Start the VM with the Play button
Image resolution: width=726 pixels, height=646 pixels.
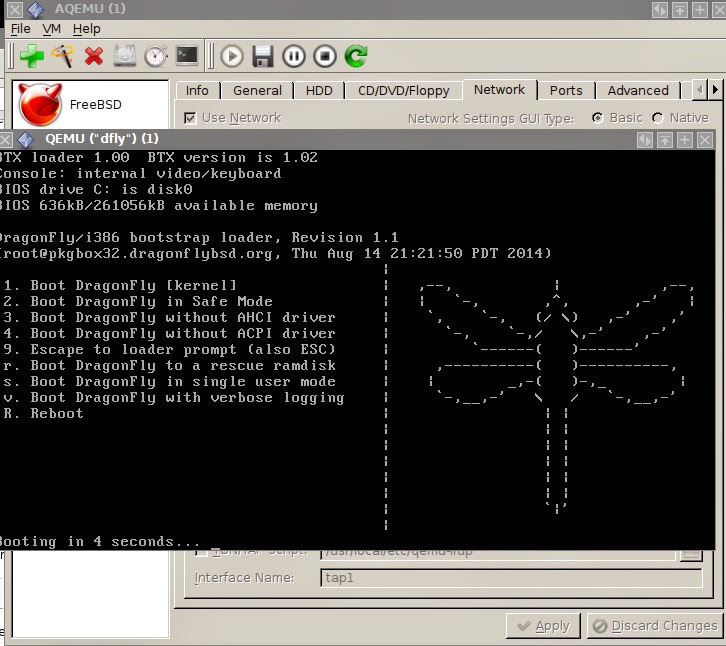tap(232, 56)
